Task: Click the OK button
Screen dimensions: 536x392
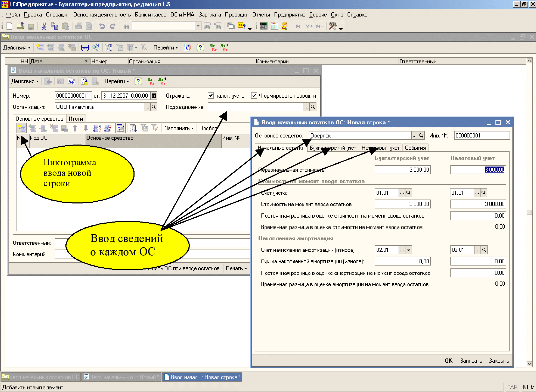Action: [x=449, y=361]
